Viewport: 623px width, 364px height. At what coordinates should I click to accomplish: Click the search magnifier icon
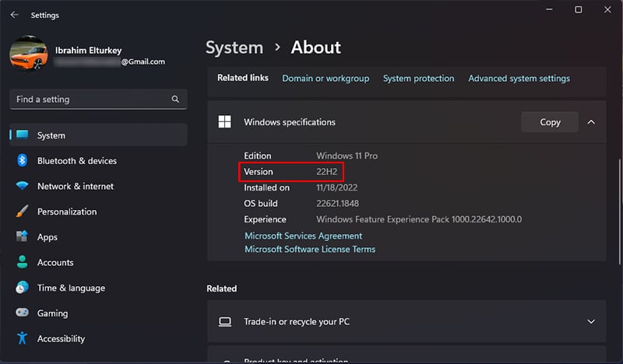tap(175, 100)
